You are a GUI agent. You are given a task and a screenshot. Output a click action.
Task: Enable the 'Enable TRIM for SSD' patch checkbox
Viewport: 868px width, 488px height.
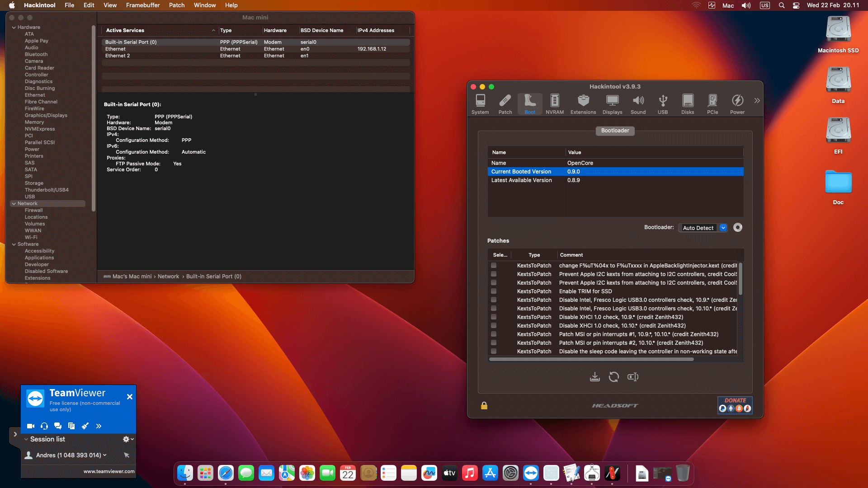click(494, 291)
